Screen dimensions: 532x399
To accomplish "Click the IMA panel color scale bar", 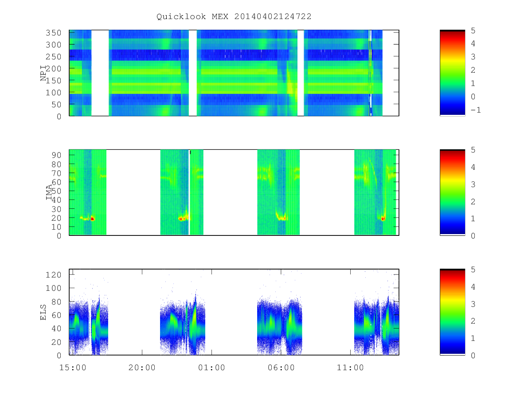I will [x=452, y=192].
